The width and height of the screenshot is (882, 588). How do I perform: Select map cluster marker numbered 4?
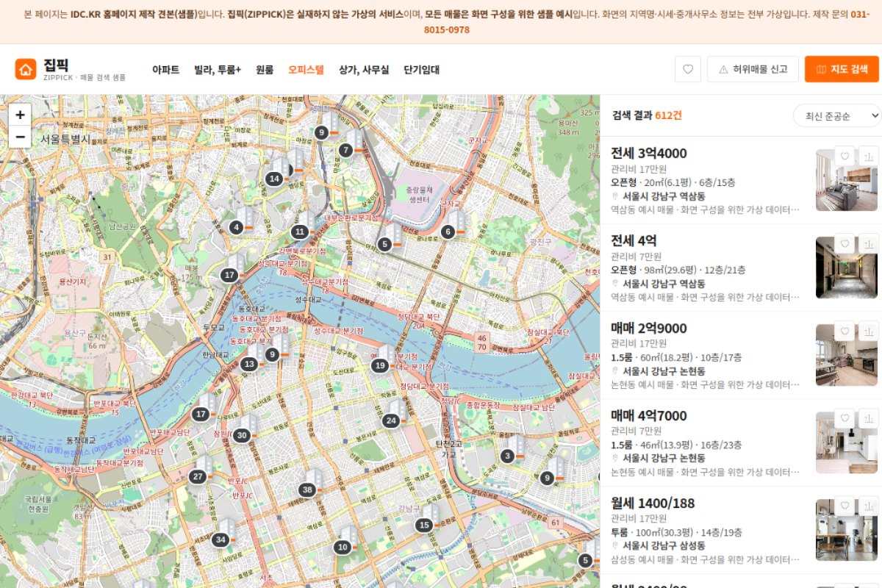point(236,228)
